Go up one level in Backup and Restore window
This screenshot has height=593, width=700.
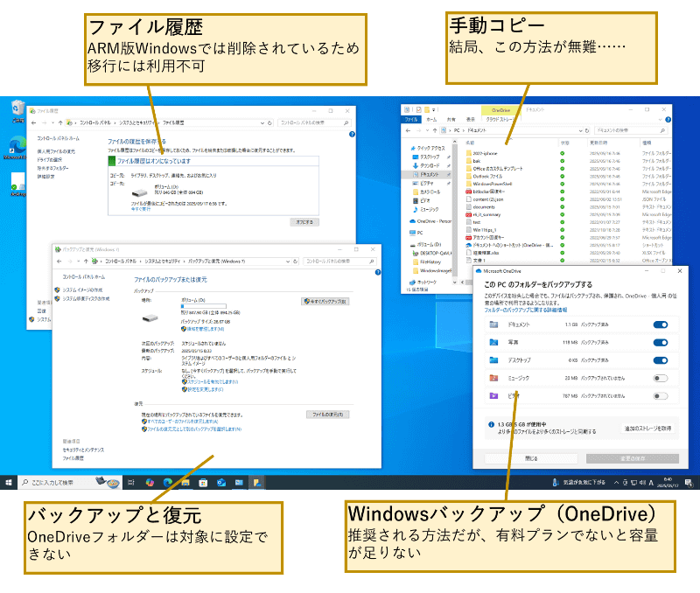pyautogui.click(x=86, y=262)
